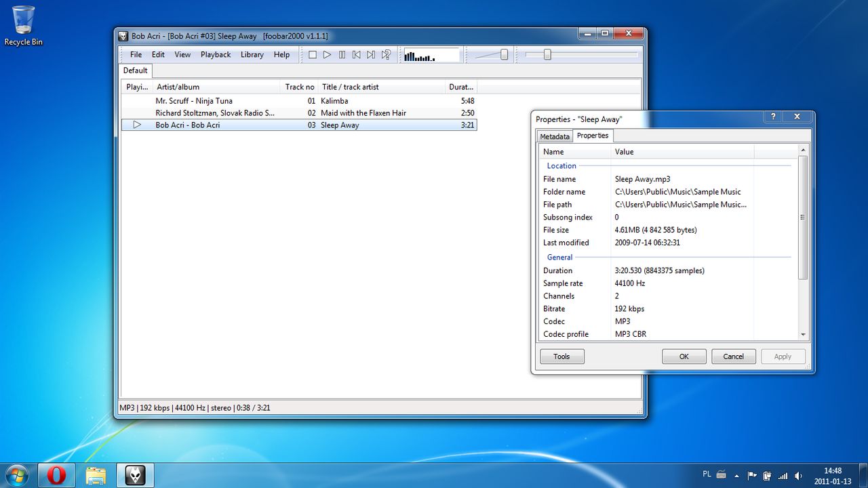The width and height of the screenshot is (868, 488).
Task: Pause the current track
Action: click(x=342, y=55)
